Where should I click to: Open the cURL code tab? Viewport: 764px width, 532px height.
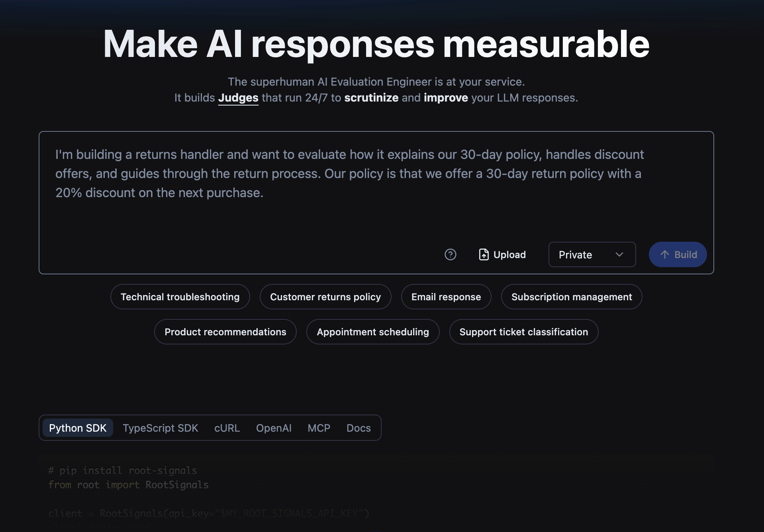[x=227, y=428]
